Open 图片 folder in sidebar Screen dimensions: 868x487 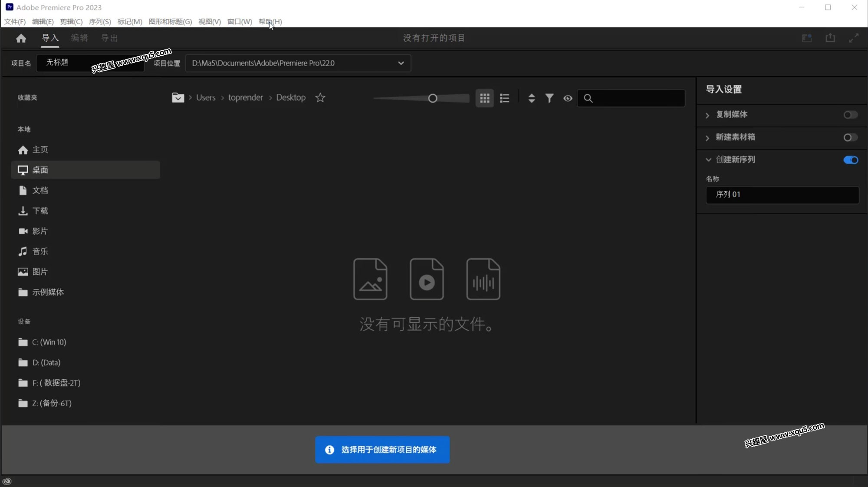click(85, 272)
